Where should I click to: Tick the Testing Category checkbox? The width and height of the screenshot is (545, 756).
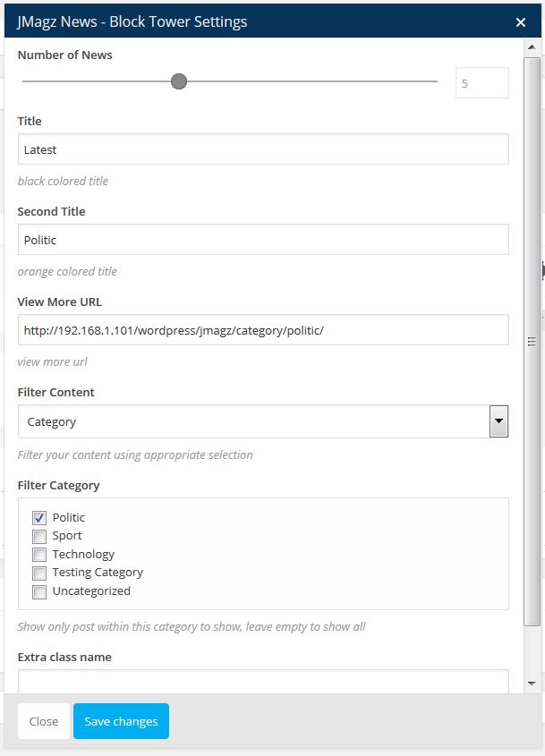[x=39, y=573]
